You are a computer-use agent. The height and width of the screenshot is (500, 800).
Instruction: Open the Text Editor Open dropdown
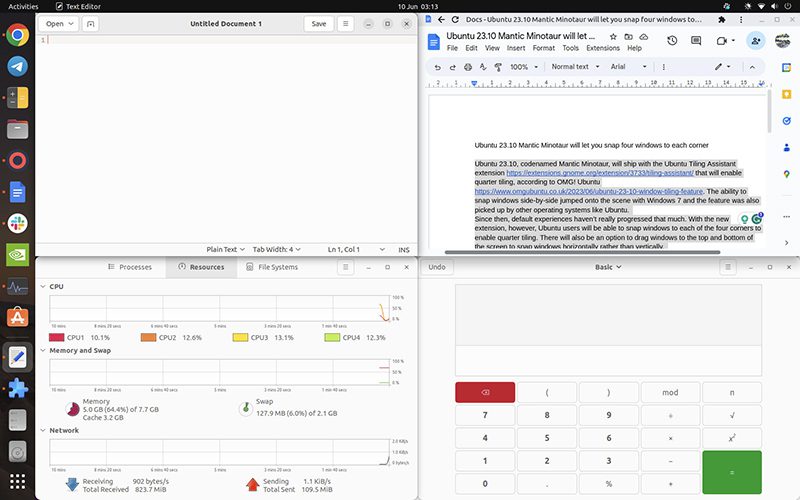tap(60, 24)
